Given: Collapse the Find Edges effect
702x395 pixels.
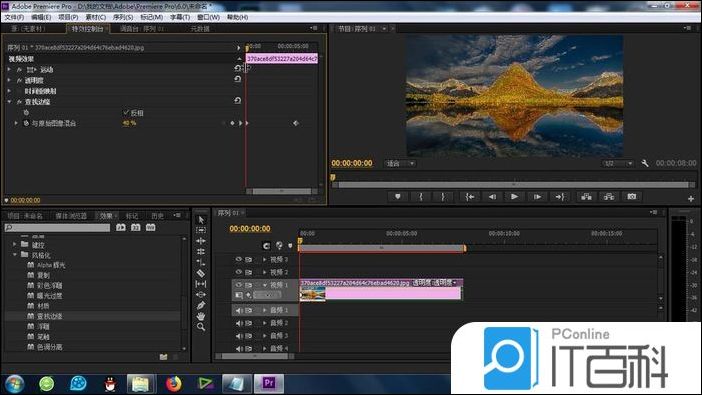Looking at the screenshot, I should (x=9, y=102).
